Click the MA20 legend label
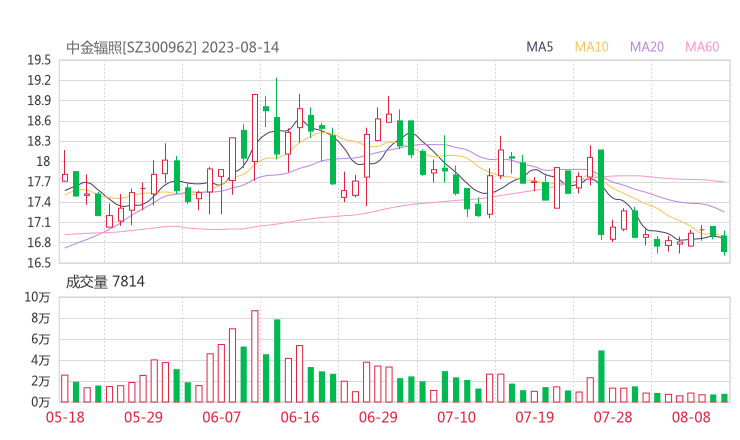740x440 pixels. tap(647, 47)
